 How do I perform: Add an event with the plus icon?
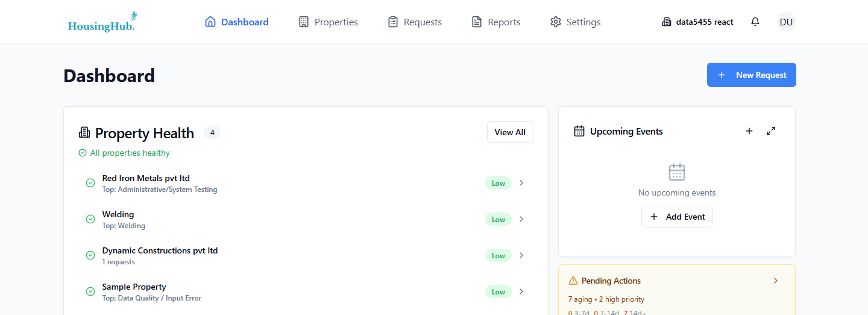point(749,131)
